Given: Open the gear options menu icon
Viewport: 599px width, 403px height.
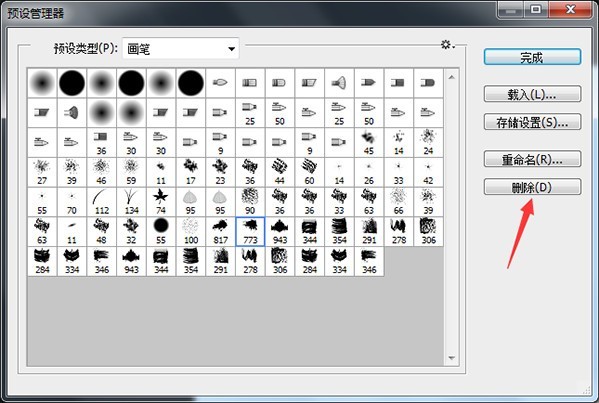Looking at the screenshot, I should click(x=447, y=45).
